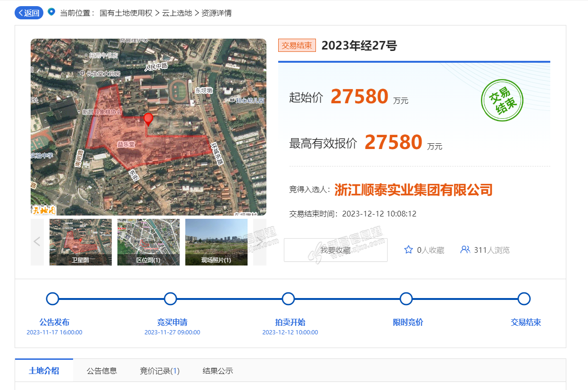Image resolution: width=588 pixels, height=390 pixels.
Task: Click the 拍卖开始 timeline node
Action: pos(288,299)
